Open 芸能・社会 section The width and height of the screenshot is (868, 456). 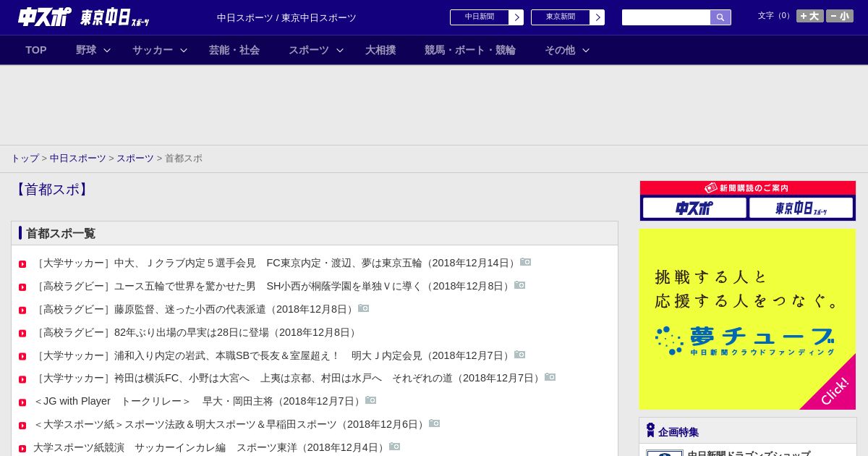[x=234, y=50]
